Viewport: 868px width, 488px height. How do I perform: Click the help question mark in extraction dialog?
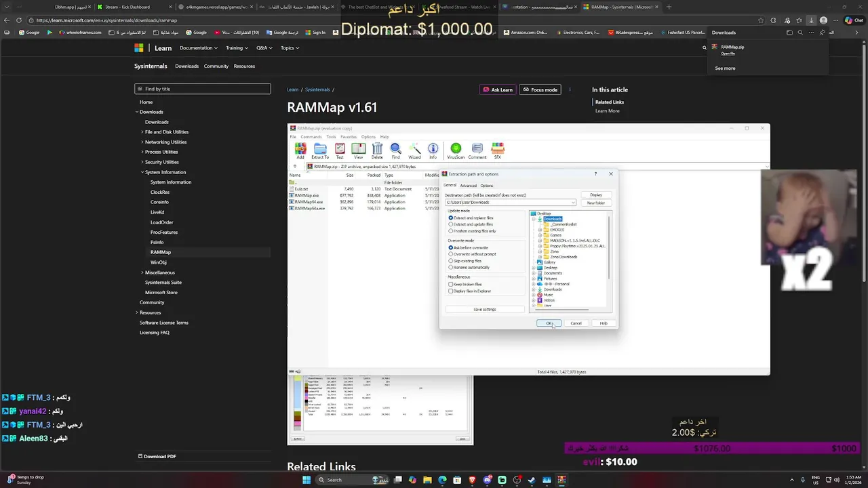coord(595,174)
